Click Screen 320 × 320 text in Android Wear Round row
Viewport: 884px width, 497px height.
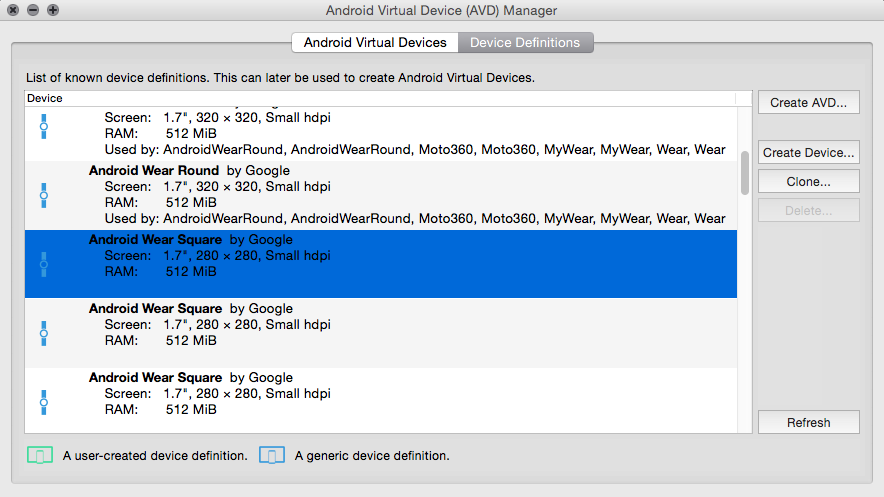[x=218, y=187]
